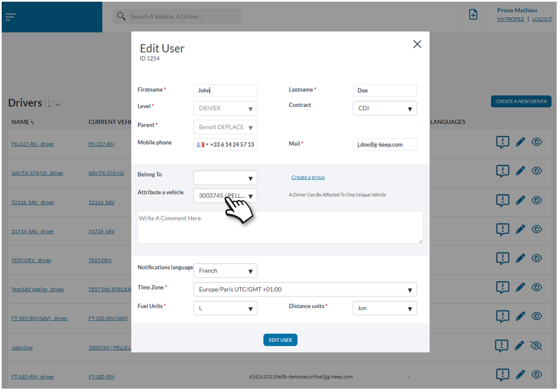Screen dimensions: 560x392
Task: Click pencil edit icon for FT-185-RM driver
Action: 520,375
